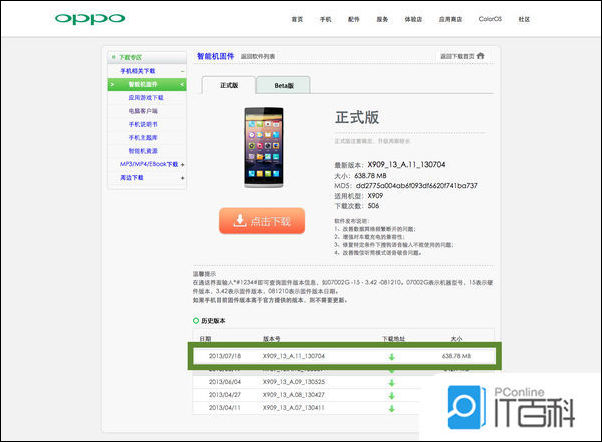Viewport: 602px width, 442px height.
Task: Open the 体验店 nav item
Action: tap(413, 19)
